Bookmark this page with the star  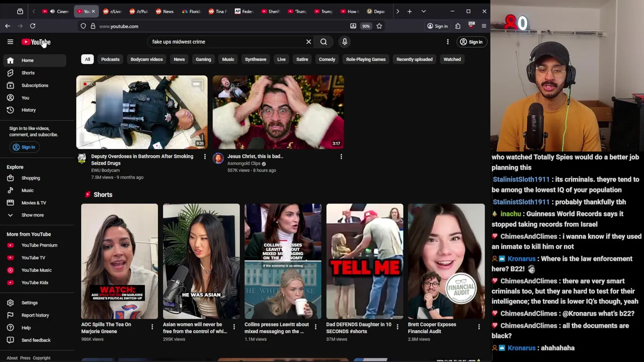(x=379, y=26)
